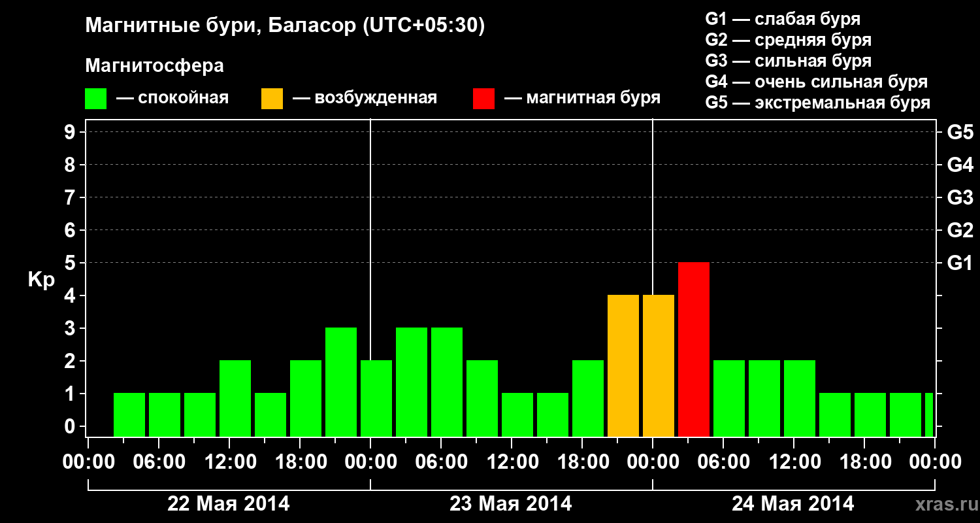980x523 pixels.
Task: Click 'G1 — слабая буря' legend line
Action: pos(783,19)
